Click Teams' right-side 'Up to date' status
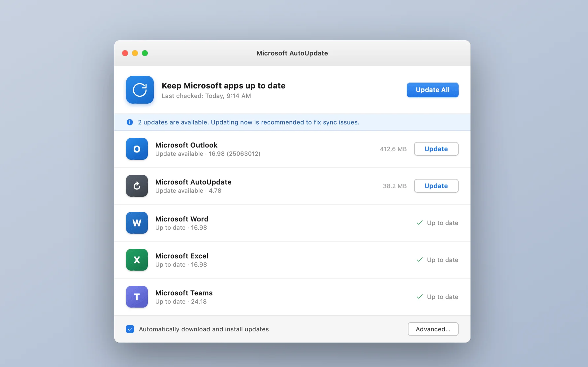This screenshot has height=367, width=588. 442,297
